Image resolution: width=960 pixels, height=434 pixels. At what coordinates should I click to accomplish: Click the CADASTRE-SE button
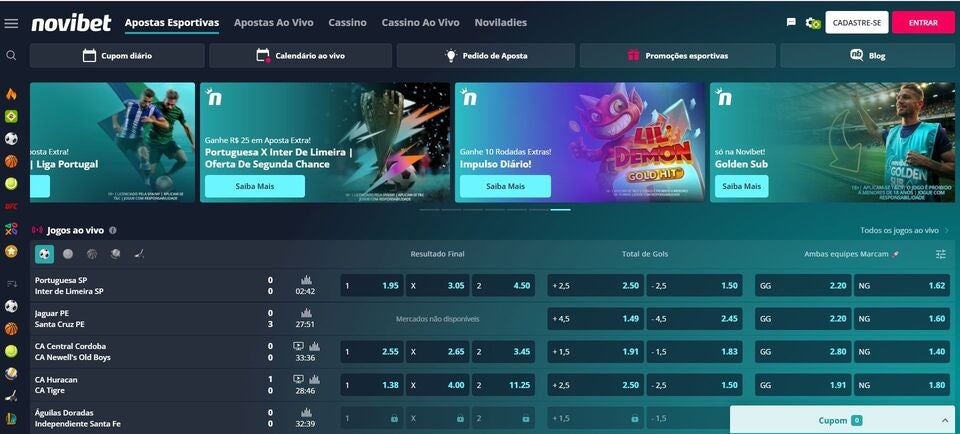pos(857,23)
